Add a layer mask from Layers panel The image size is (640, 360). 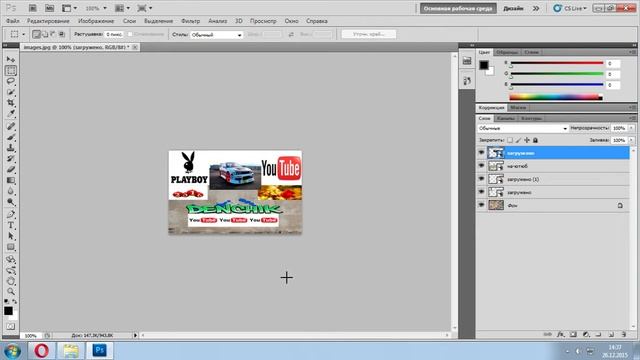click(x=573, y=334)
